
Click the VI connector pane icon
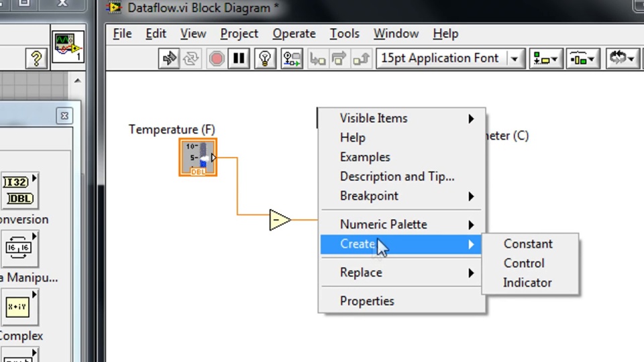68,47
